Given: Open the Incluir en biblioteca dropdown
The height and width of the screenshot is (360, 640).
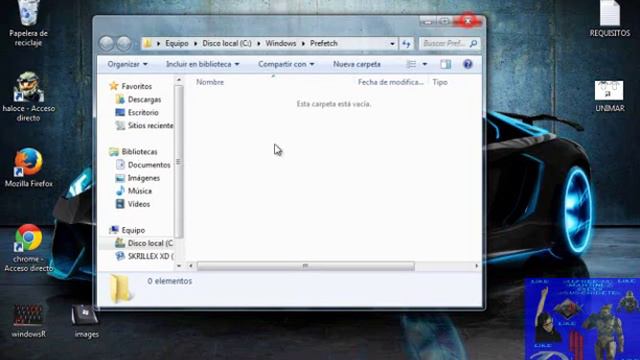Looking at the screenshot, I should point(202,64).
